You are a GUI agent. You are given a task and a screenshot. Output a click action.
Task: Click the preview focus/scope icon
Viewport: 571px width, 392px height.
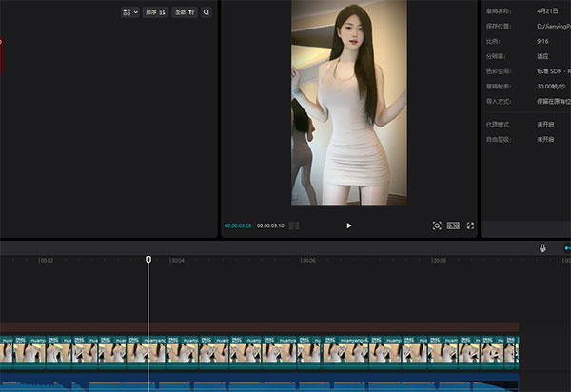click(x=437, y=225)
